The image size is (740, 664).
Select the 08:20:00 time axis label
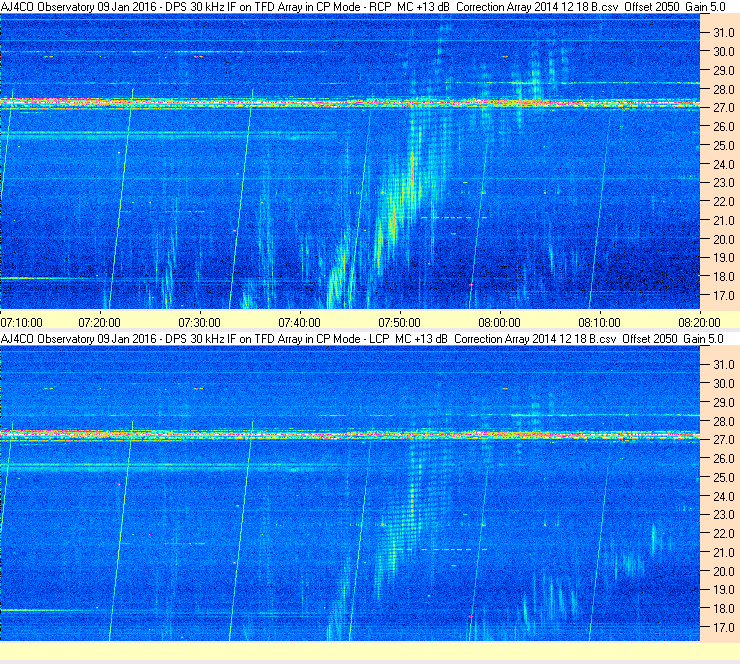coord(699,323)
